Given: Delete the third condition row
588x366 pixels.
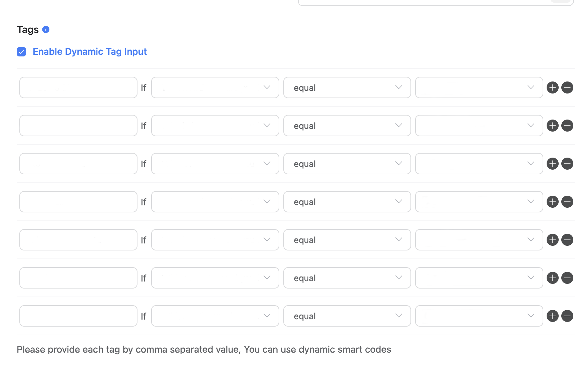Looking at the screenshot, I should [x=567, y=164].
